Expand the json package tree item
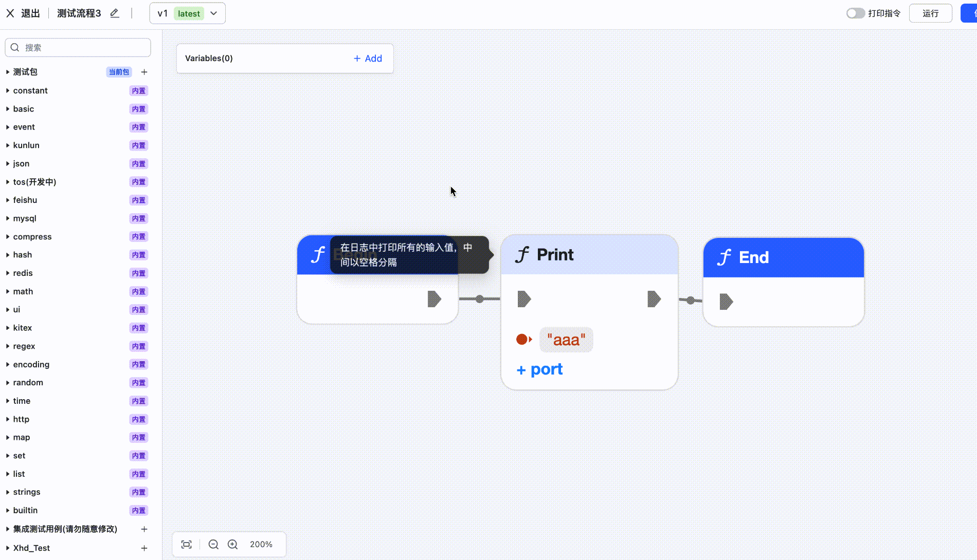 point(8,163)
